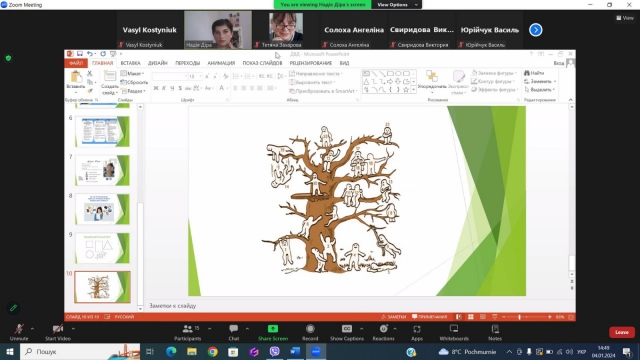Click the red Leave button

point(622,332)
